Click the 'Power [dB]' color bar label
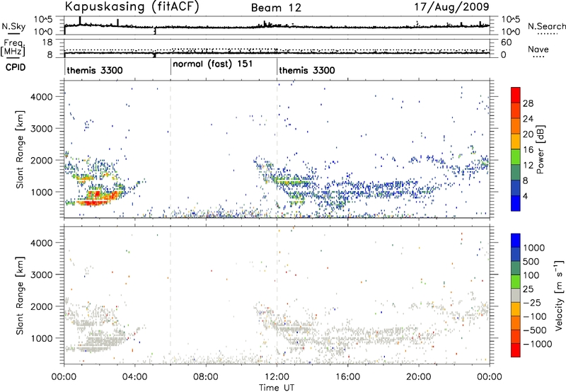Image resolution: width=566 pixels, height=392 pixels. (541, 149)
